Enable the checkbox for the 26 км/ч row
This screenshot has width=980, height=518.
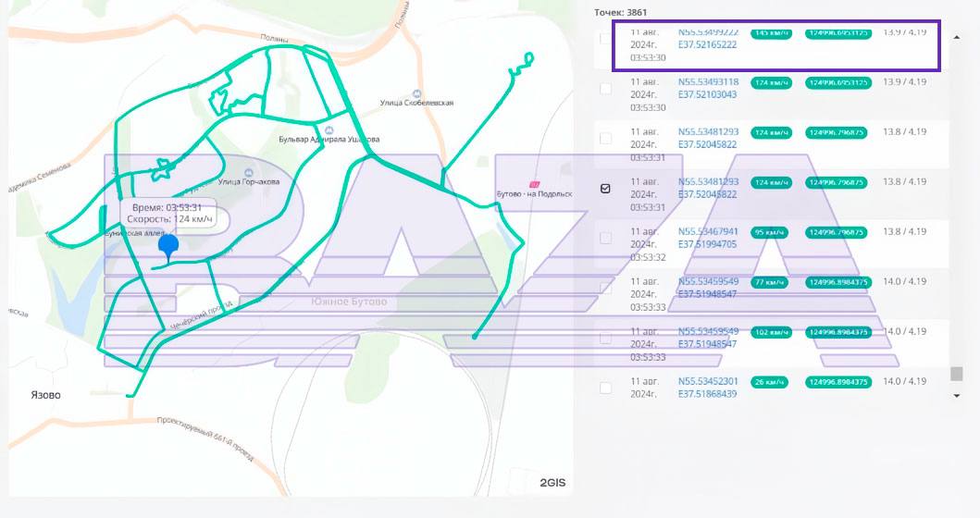[x=605, y=388]
